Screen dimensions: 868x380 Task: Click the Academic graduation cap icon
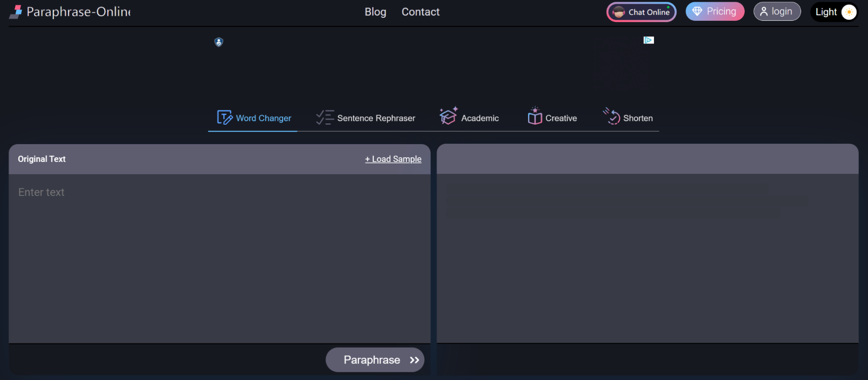(448, 116)
